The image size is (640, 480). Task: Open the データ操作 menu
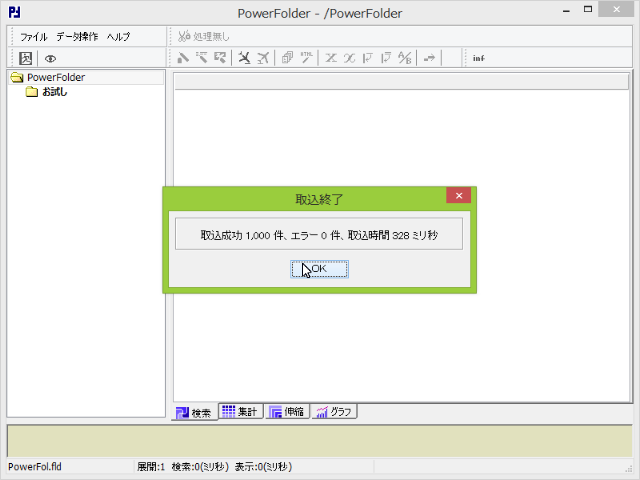click(x=77, y=37)
